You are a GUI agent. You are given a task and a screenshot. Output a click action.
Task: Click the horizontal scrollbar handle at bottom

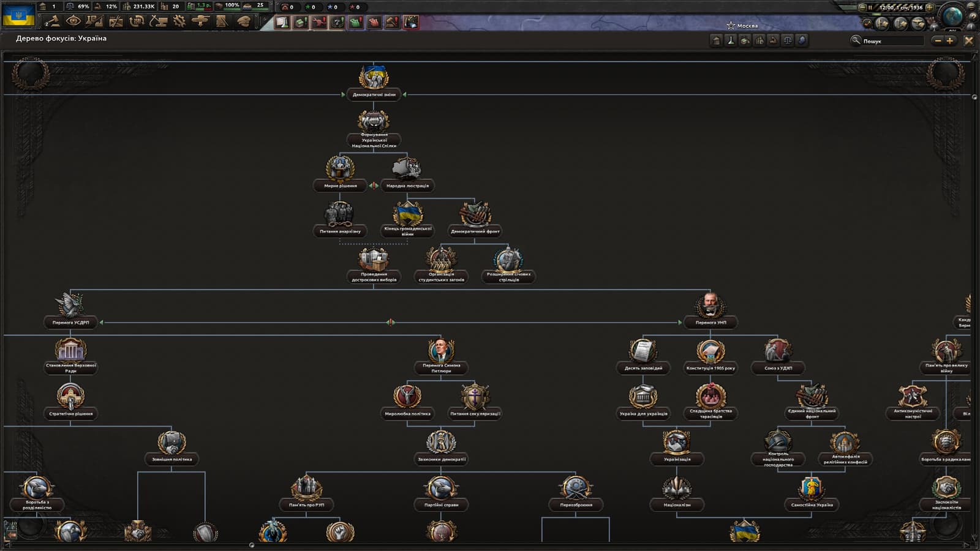click(x=252, y=545)
